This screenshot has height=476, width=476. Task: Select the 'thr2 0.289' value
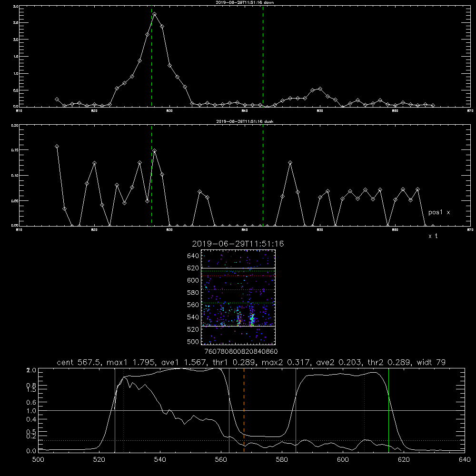point(390,362)
